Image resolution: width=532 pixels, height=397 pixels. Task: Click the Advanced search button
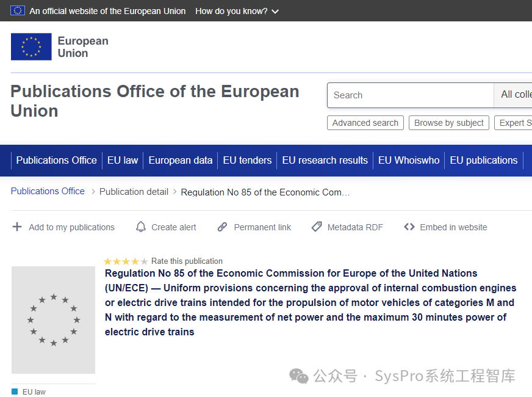365,123
